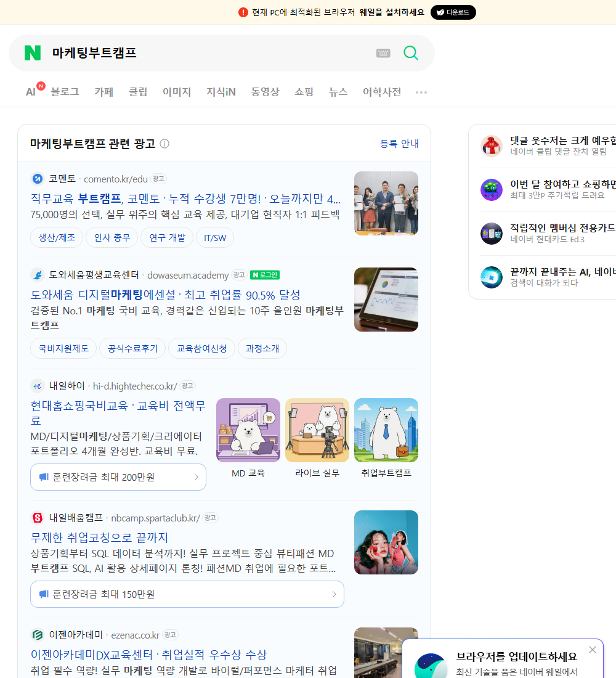
Task: Expand more search tabs with ellipsis
Action: point(421,92)
